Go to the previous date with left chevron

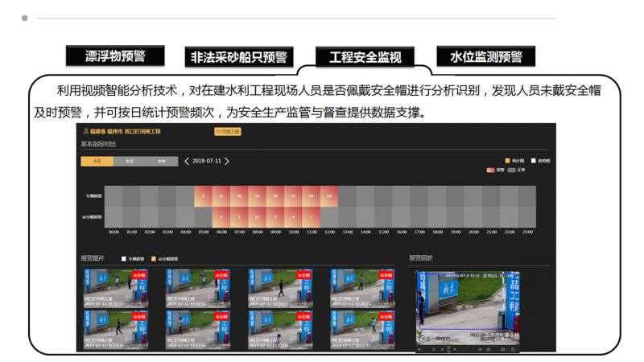pos(187,161)
